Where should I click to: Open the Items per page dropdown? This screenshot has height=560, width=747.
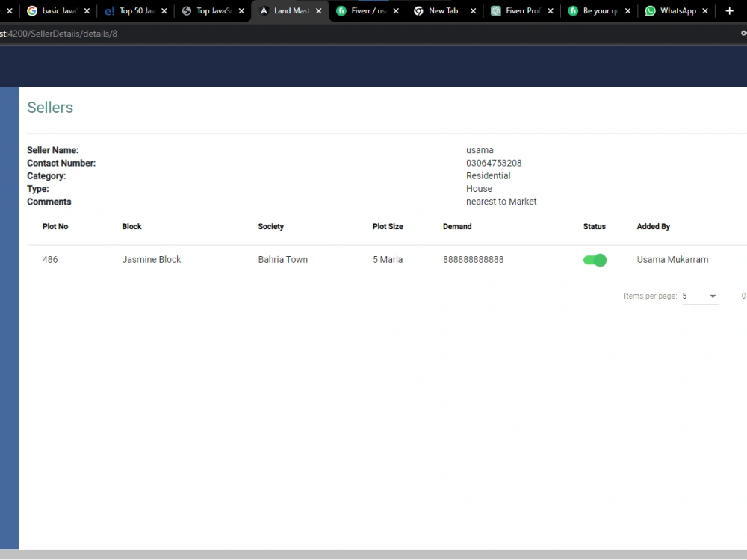[x=700, y=296]
